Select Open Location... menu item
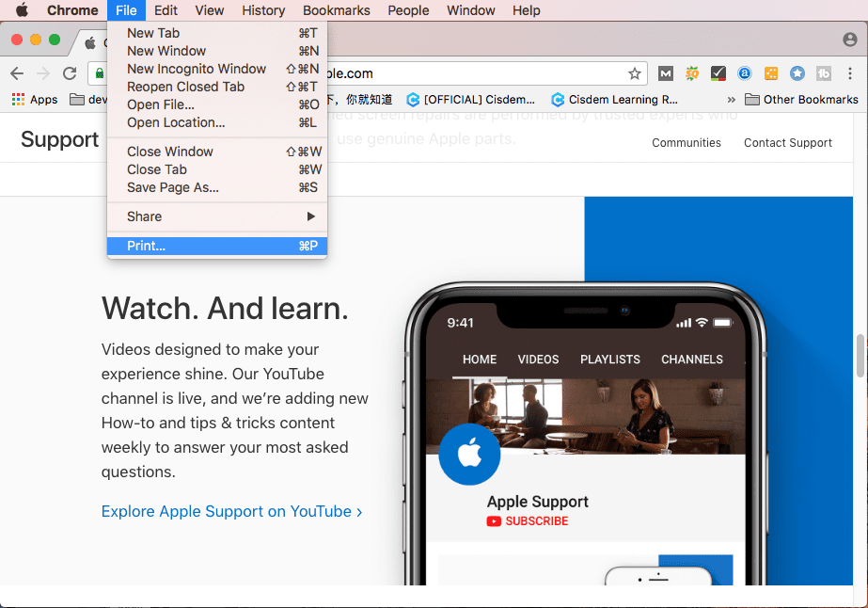 click(x=217, y=122)
